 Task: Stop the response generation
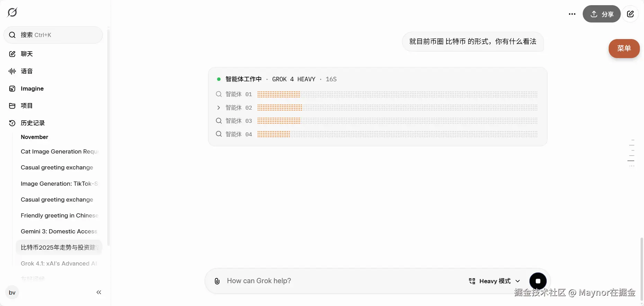click(x=538, y=281)
